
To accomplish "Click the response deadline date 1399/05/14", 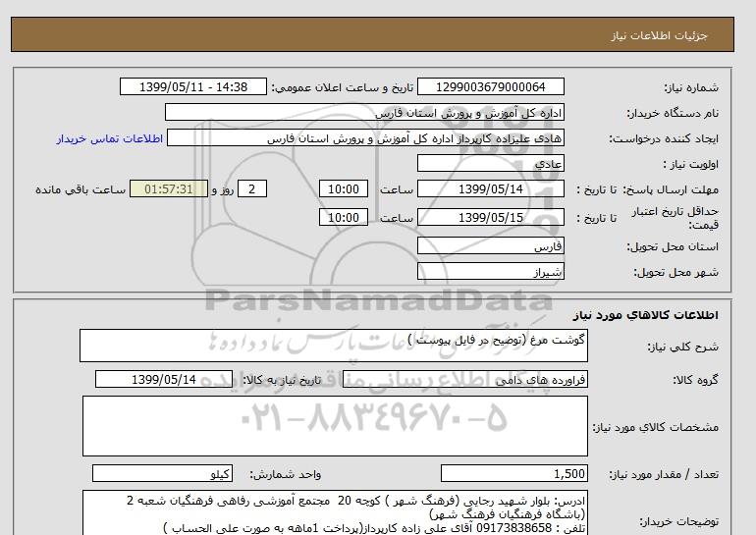I will tap(490, 188).
